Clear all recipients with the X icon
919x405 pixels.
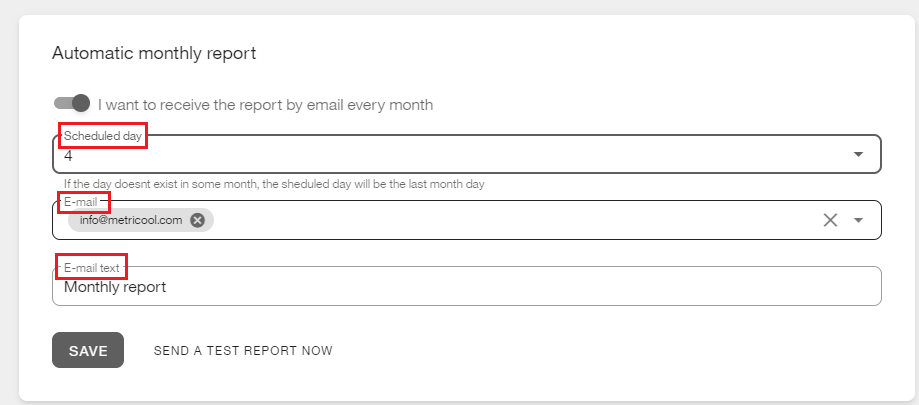(x=829, y=221)
